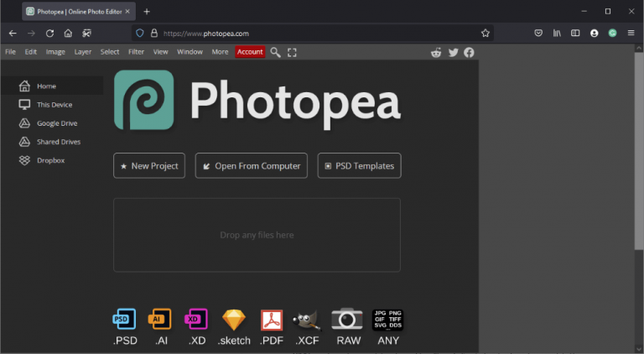Click Open From Computer button
Viewport: 644px width, 354px height.
click(x=252, y=165)
